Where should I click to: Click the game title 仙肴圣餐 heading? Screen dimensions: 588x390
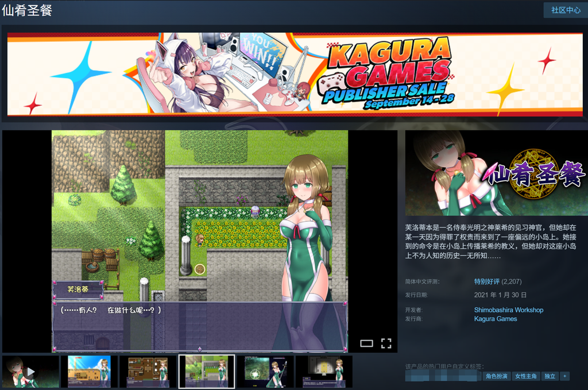click(x=27, y=10)
